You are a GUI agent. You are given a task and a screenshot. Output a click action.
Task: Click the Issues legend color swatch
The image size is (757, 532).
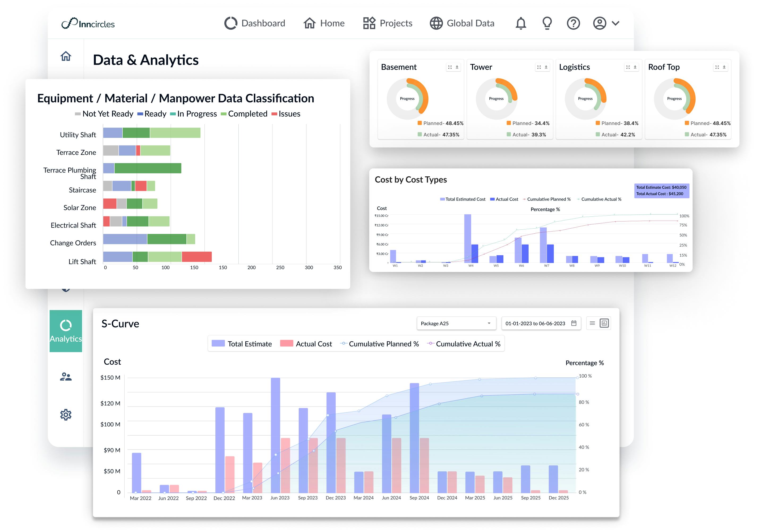point(274,114)
